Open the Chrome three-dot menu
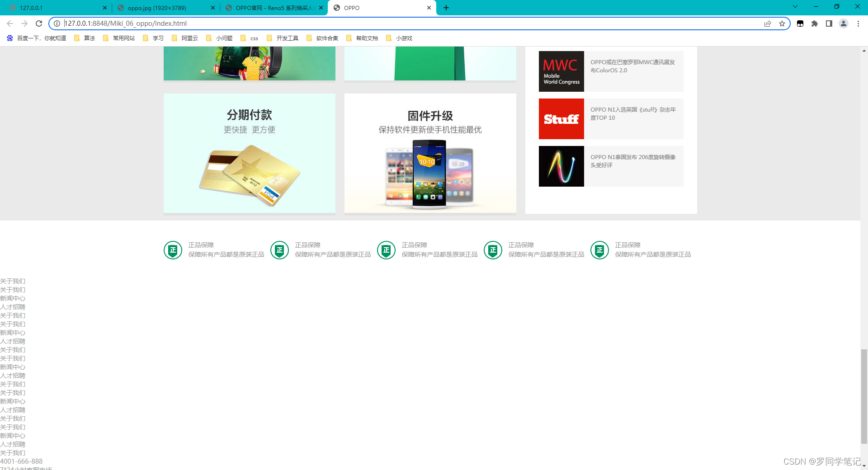 click(x=858, y=23)
